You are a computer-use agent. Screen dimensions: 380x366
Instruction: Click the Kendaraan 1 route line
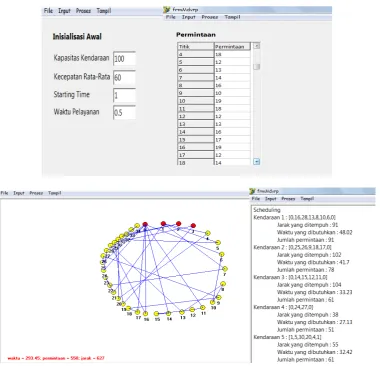tap(294, 217)
